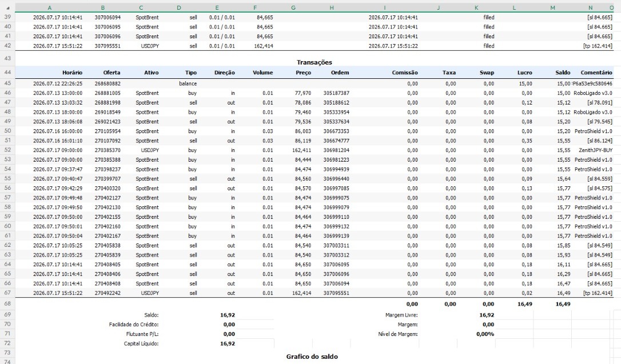Select column A header

point(50,7)
